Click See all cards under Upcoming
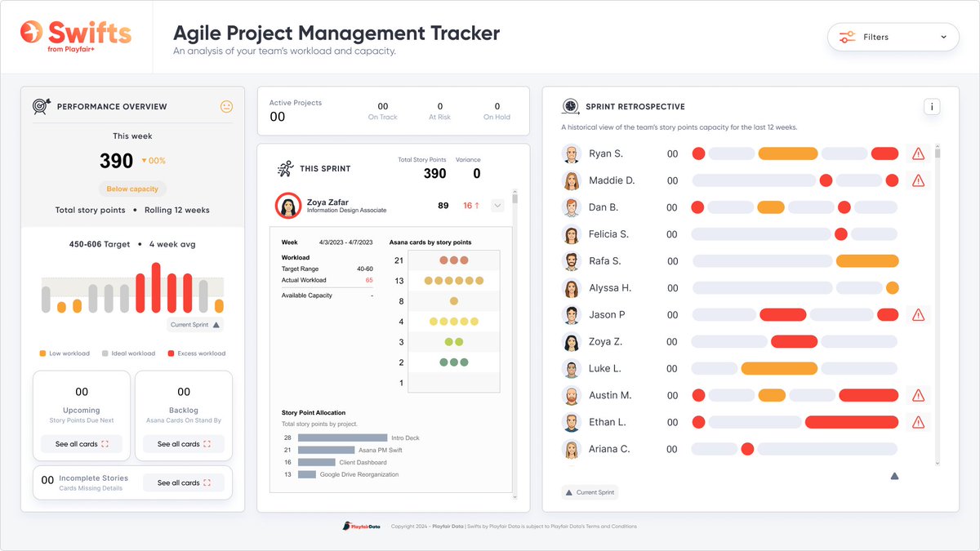The image size is (980, 551). pyautogui.click(x=81, y=444)
